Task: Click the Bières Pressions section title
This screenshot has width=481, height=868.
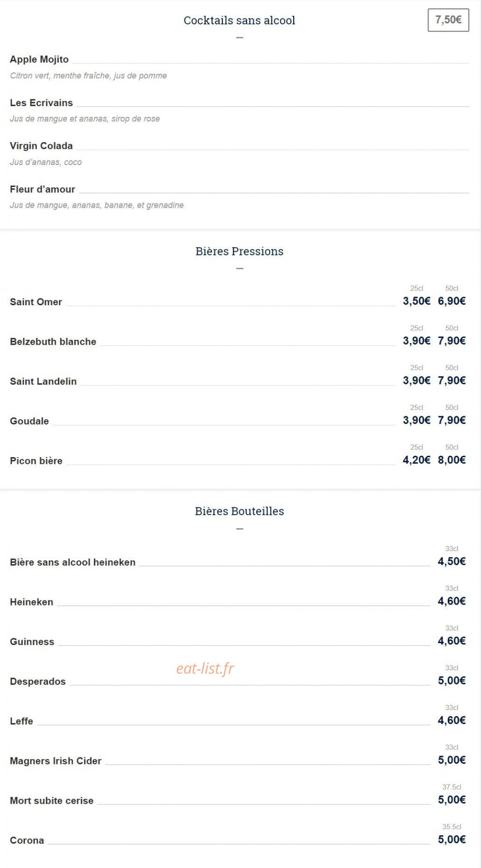Action: [x=239, y=251]
